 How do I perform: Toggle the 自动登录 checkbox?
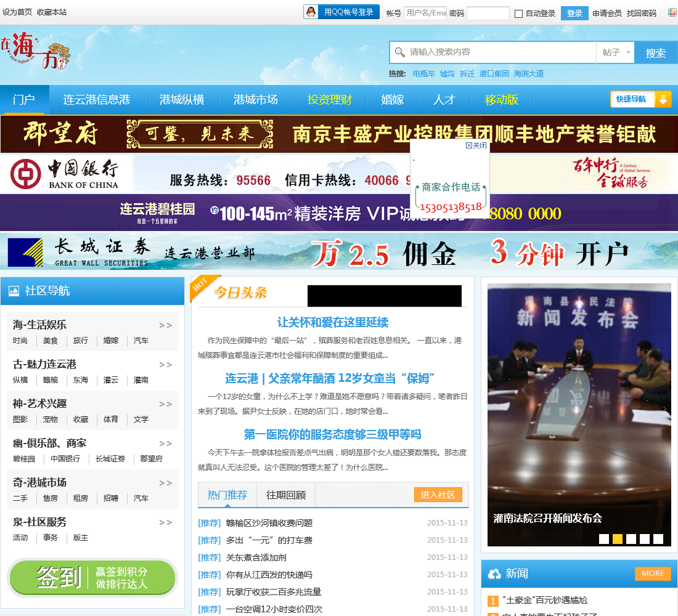pos(518,14)
